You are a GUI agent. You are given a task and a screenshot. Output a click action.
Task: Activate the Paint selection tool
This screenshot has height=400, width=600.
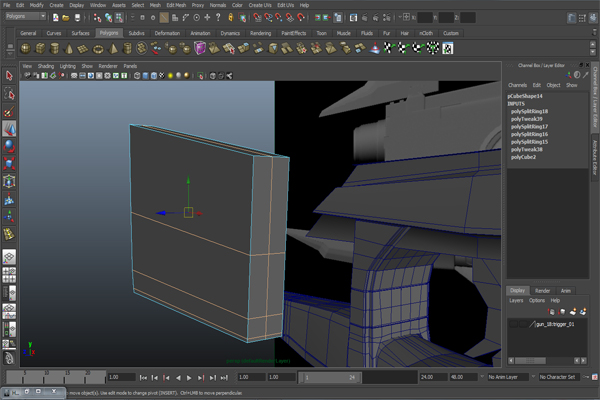point(9,111)
